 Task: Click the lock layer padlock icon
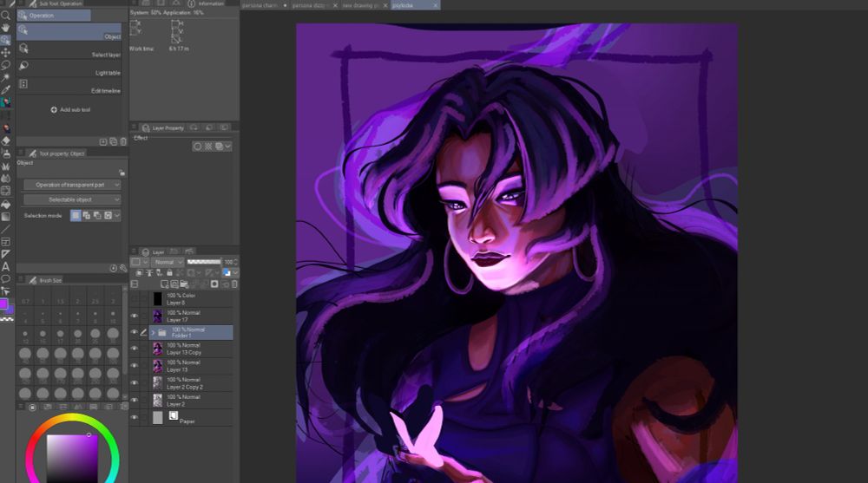169,273
